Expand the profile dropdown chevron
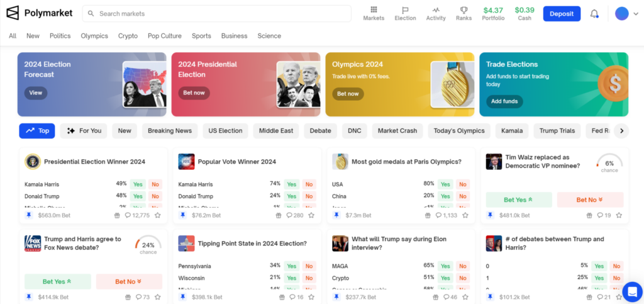 click(636, 14)
